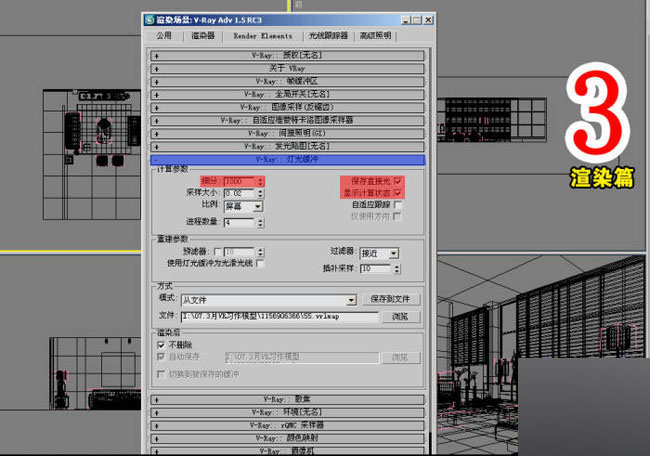Expand the 关于 VRay rollout
650x456 pixels.
[287, 68]
